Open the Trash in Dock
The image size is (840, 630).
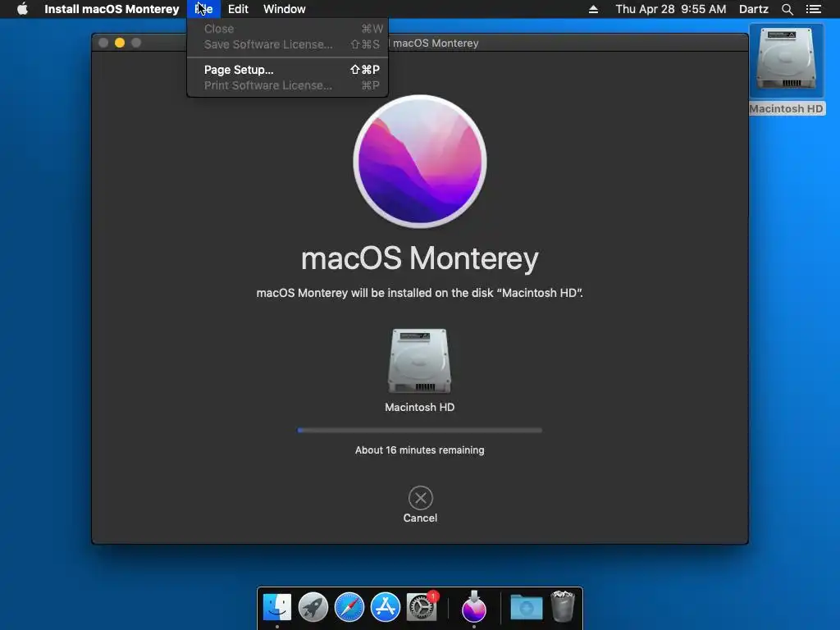563,606
